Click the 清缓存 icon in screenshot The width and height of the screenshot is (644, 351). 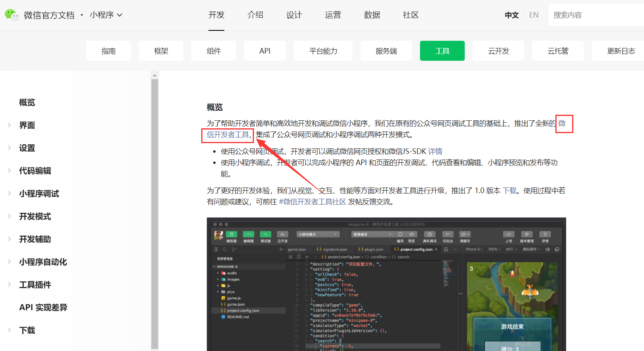tap(465, 235)
